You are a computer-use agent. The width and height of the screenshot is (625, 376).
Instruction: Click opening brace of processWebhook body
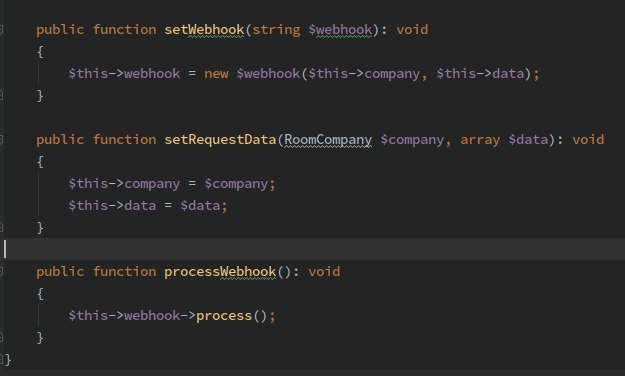pos(40,294)
